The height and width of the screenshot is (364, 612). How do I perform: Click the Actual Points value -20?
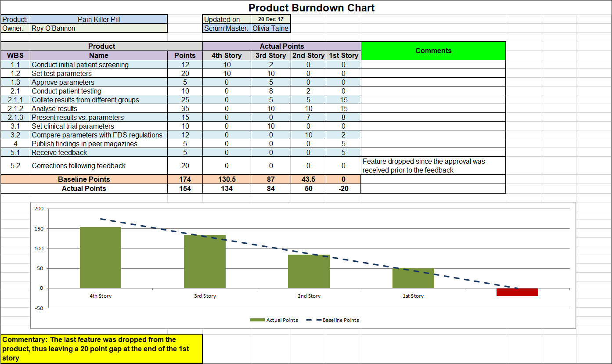point(344,188)
